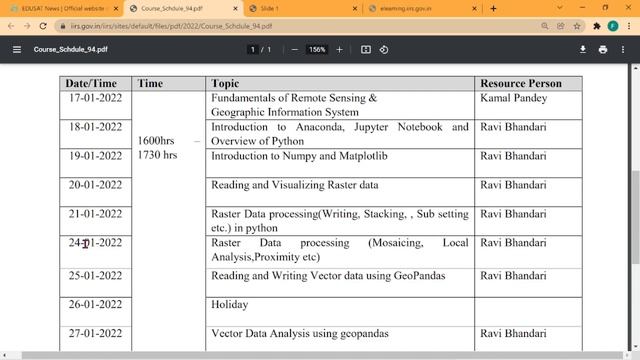Close the EDUSAT News tab
Image resolution: width=640 pixels, height=360 pixels.
[x=116, y=8]
